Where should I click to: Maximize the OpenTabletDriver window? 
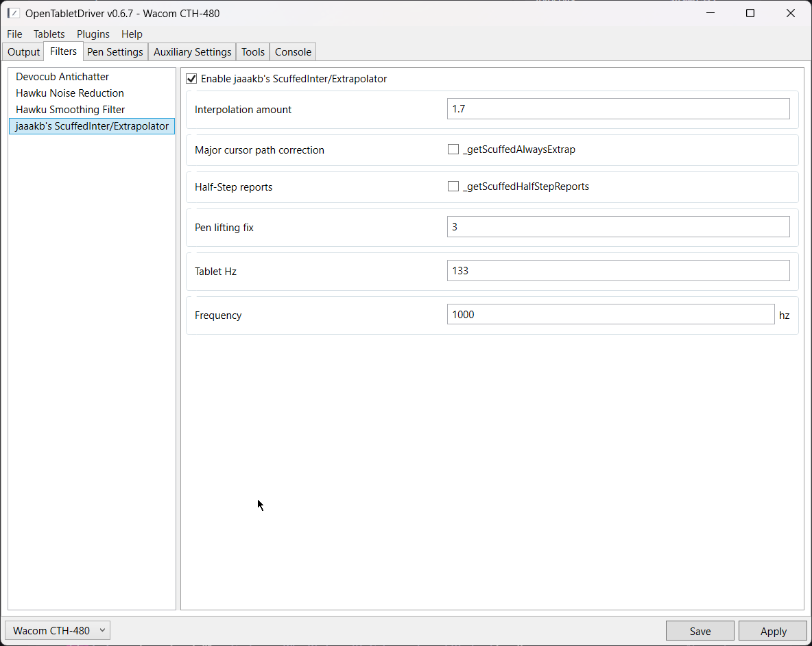click(x=750, y=13)
